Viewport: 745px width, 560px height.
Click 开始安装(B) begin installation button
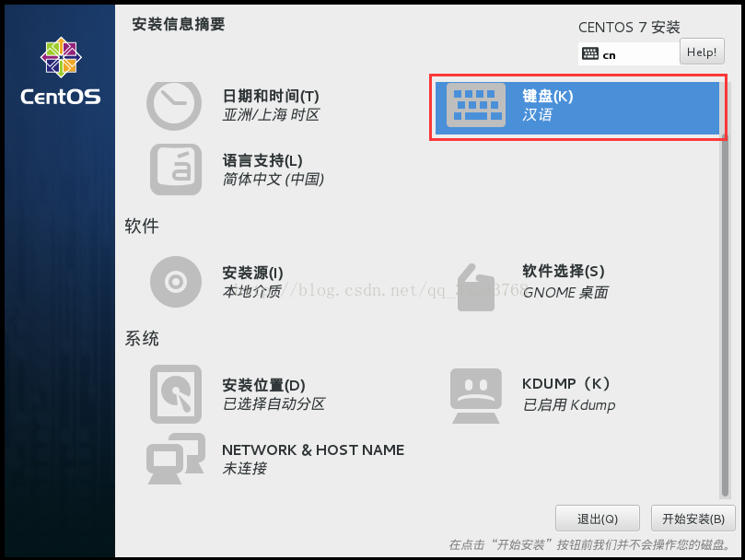693,519
